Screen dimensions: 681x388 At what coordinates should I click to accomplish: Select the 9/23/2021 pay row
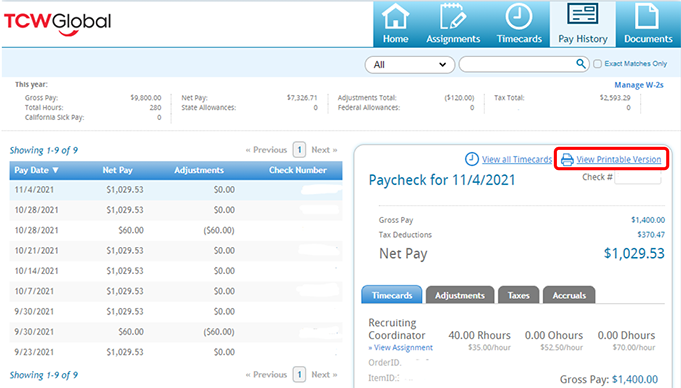coord(176,352)
